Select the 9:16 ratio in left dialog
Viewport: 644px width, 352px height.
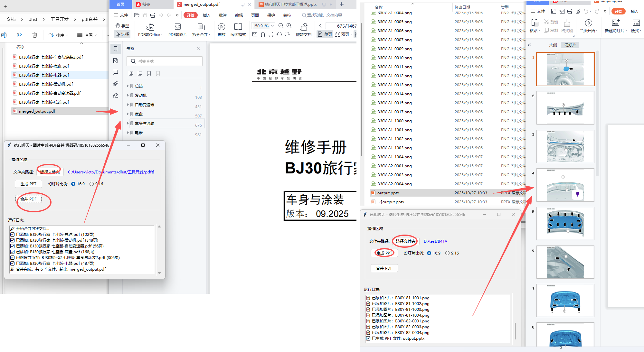point(92,184)
